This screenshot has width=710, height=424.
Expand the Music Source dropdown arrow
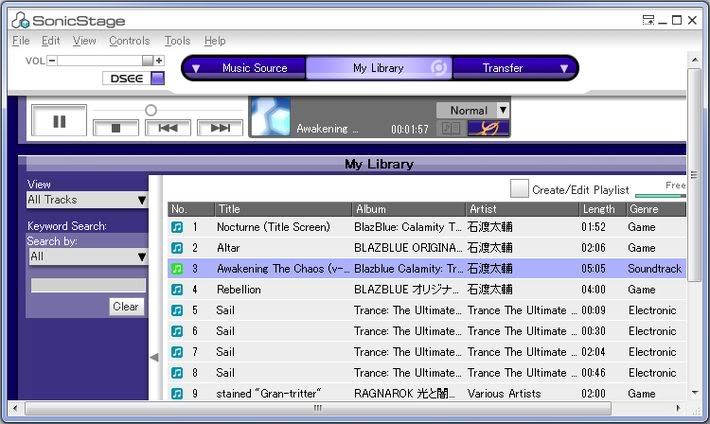[196, 68]
